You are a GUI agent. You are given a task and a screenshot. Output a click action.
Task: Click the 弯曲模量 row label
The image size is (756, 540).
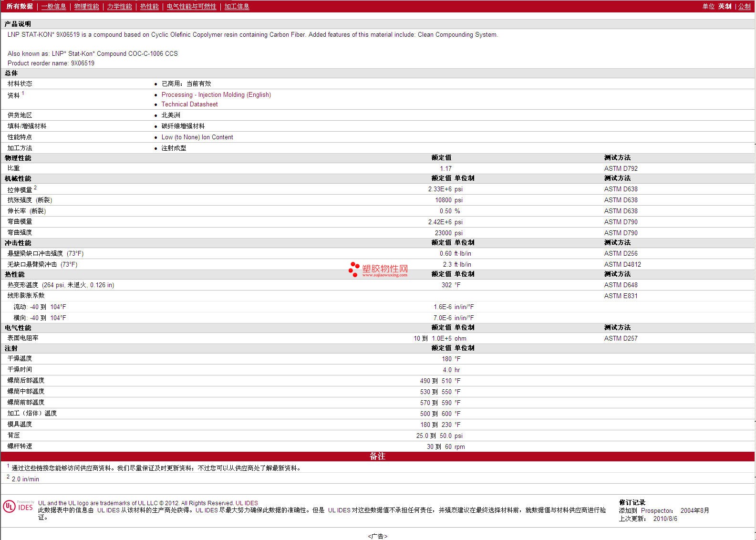[20, 221]
